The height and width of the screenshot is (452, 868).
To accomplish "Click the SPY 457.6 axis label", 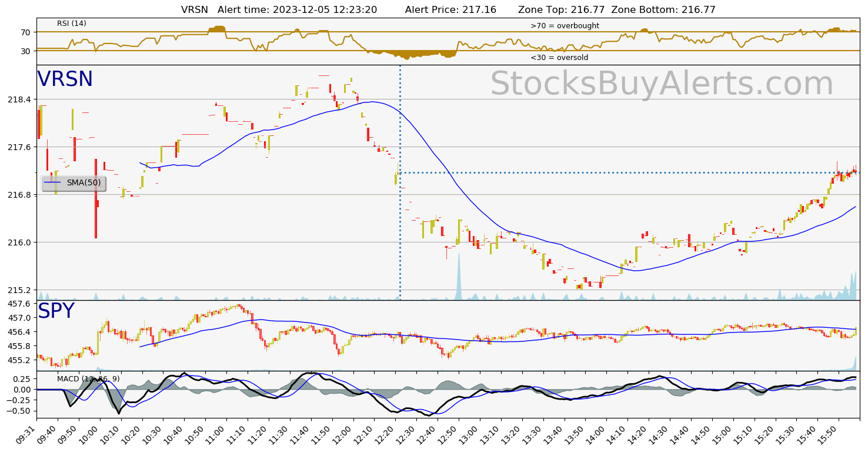I will (19, 304).
